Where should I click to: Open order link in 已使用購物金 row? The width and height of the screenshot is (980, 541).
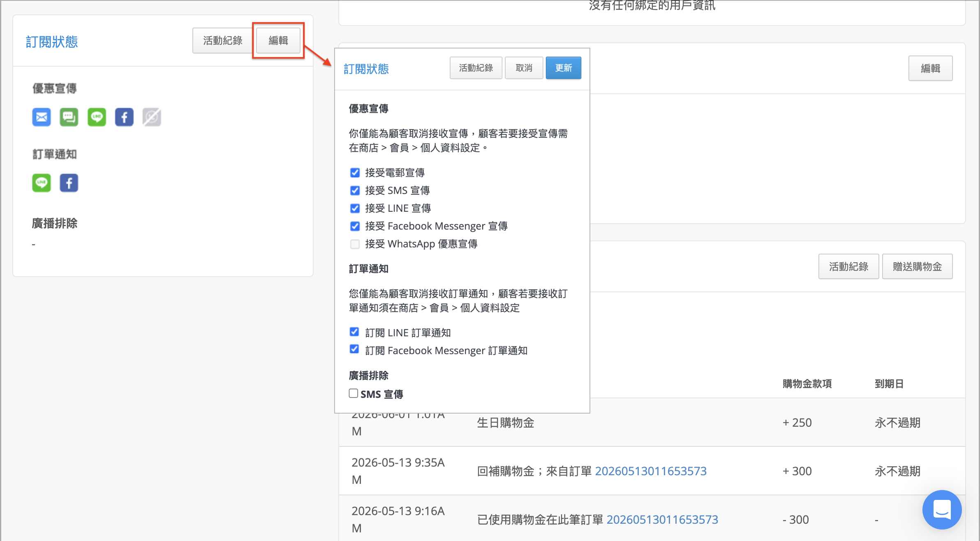[662, 520]
